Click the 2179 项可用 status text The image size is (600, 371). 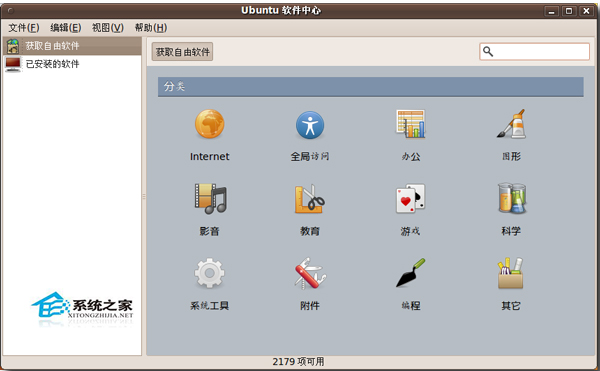coord(298,361)
